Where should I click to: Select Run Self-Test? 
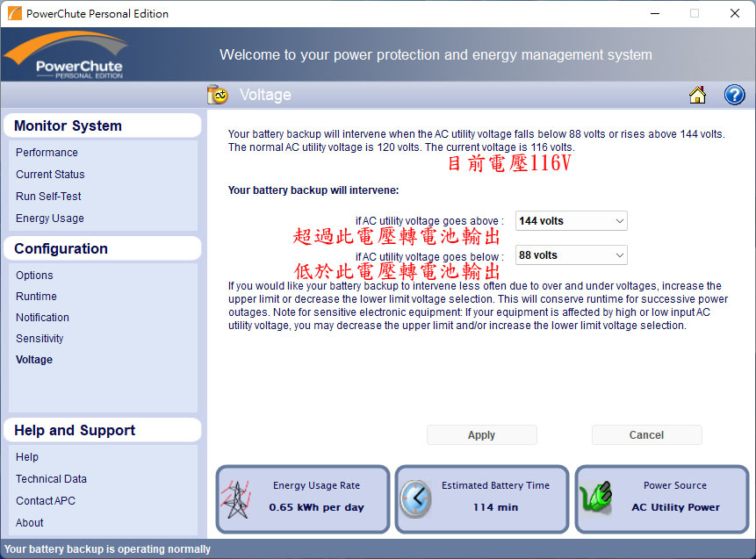coord(48,196)
